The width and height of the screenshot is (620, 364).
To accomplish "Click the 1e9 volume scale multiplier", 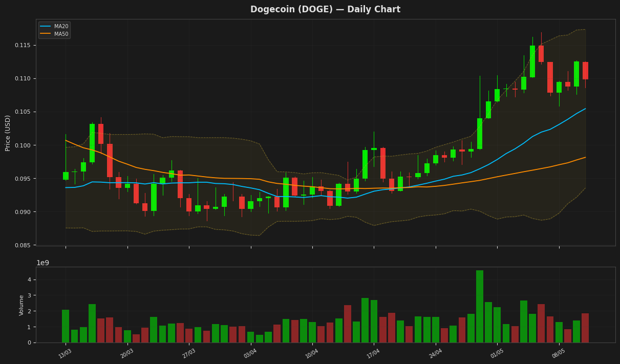I will (x=42, y=263).
